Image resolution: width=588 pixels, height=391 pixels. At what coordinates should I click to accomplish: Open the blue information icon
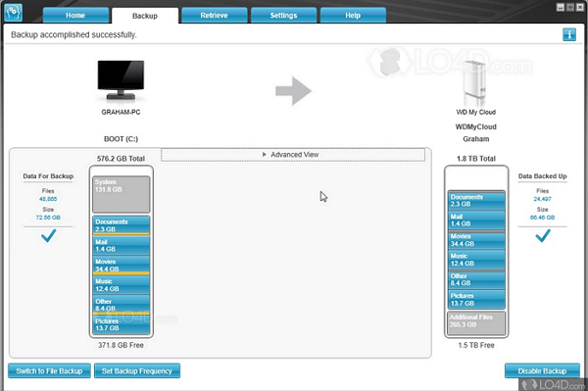569,34
